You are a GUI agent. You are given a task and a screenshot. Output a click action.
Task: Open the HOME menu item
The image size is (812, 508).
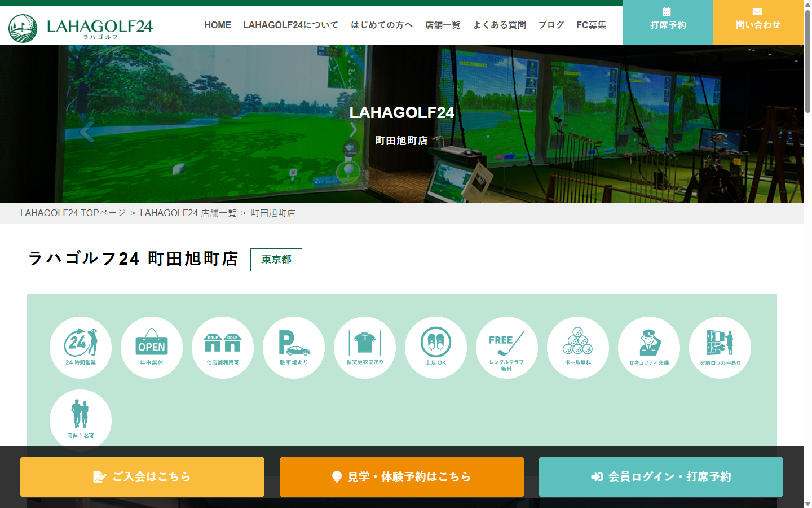pos(218,25)
